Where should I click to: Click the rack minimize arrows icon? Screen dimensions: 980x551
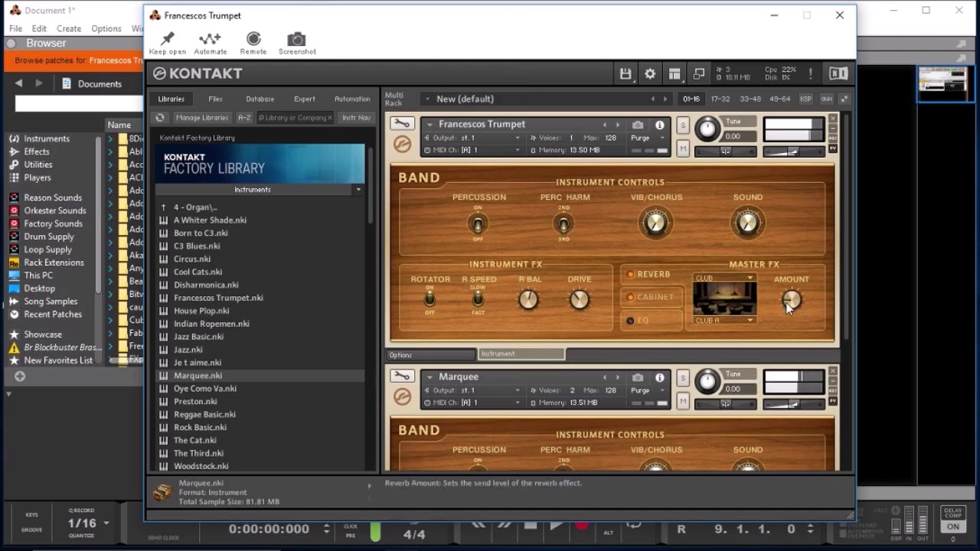(844, 99)
